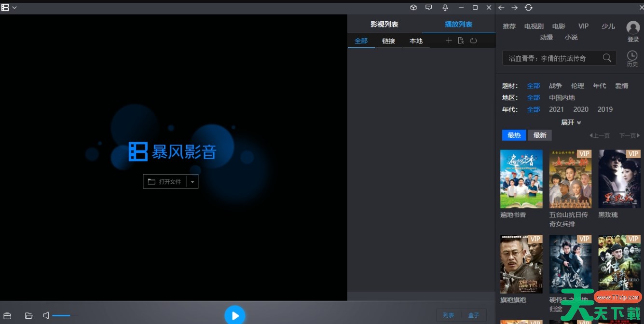Open the 电影 category
The image size is (644, 324).
[559, 26]
